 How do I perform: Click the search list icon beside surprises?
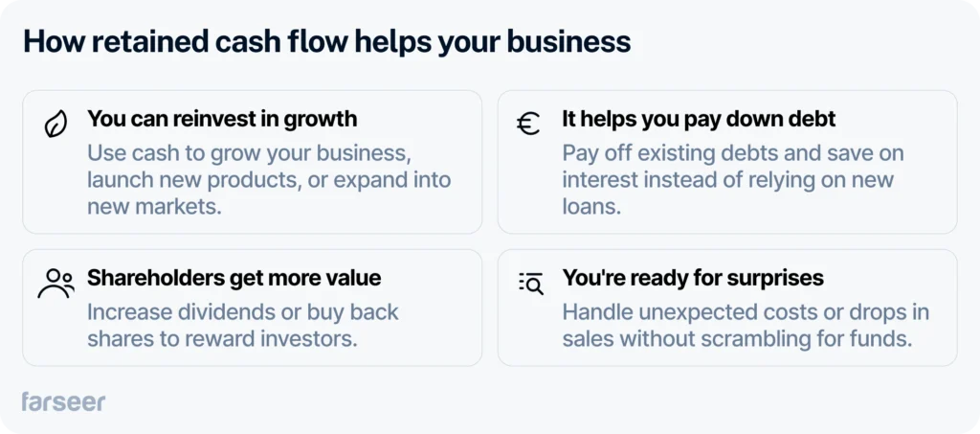click(x=531, y=284)
